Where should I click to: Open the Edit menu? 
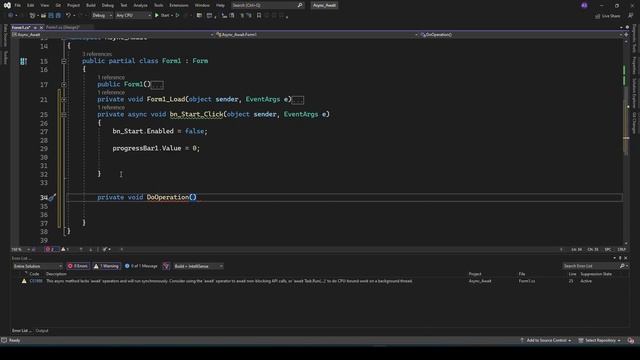tap(31, 5)
